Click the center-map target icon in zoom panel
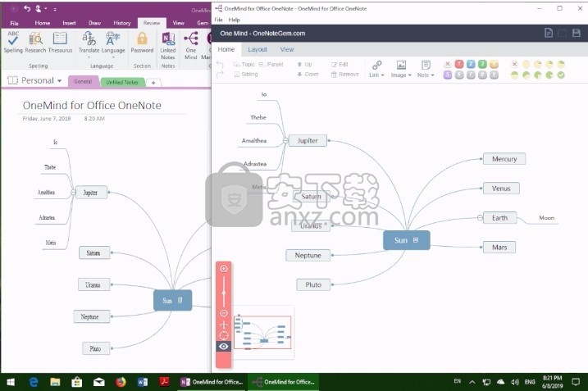Viewport: 588px width, 391px height. (x=224, y=335)
